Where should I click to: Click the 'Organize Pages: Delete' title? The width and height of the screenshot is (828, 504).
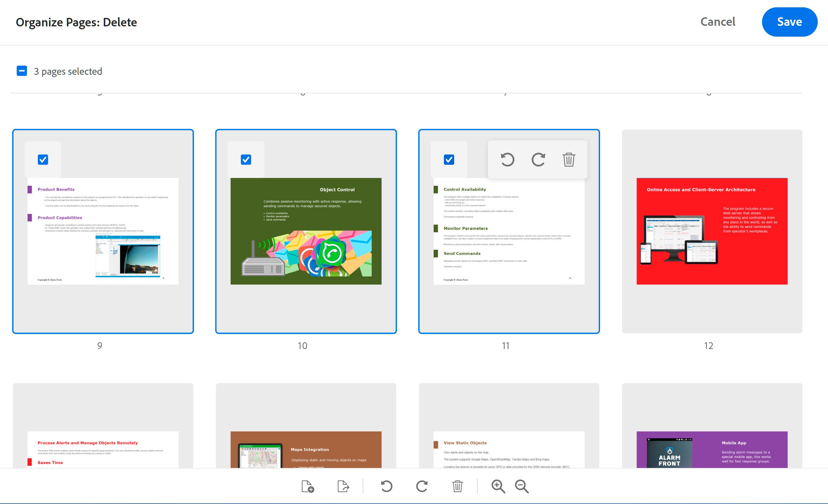click(x=76, y=22)
